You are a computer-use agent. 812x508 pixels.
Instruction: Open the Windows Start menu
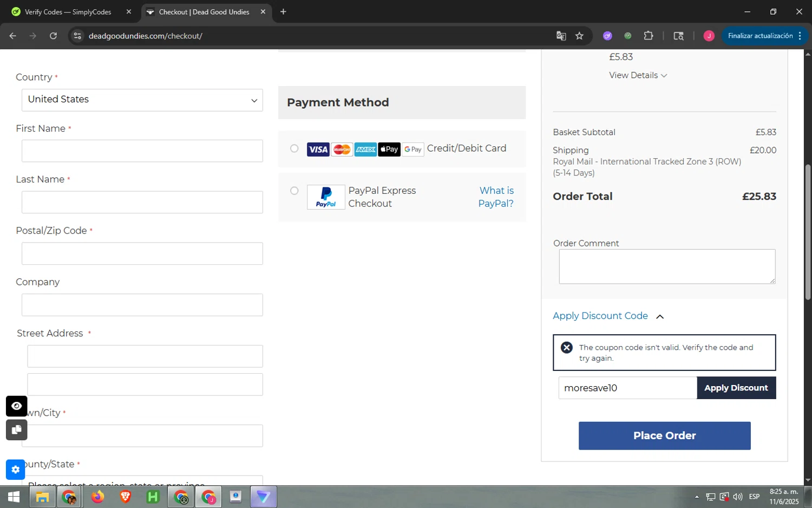(14, 497)
